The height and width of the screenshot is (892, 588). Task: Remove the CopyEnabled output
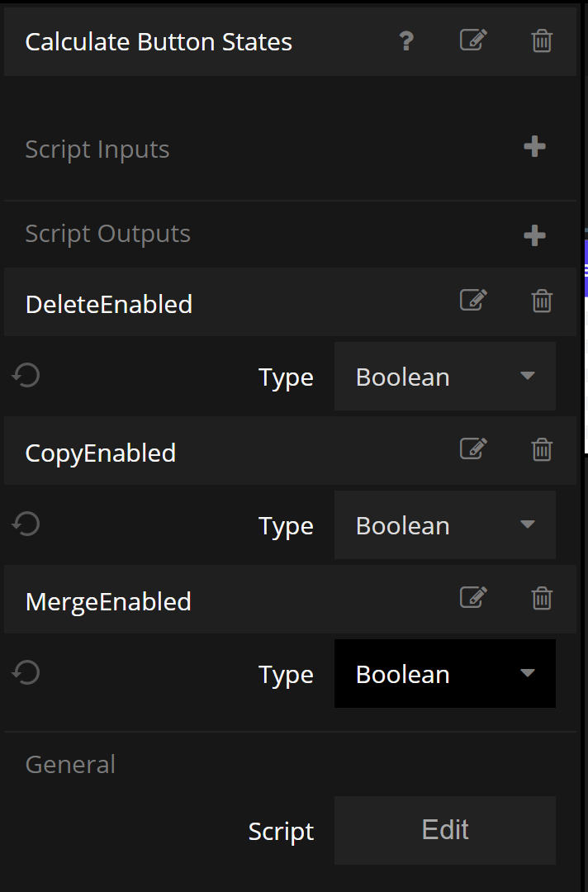[542, 449]
